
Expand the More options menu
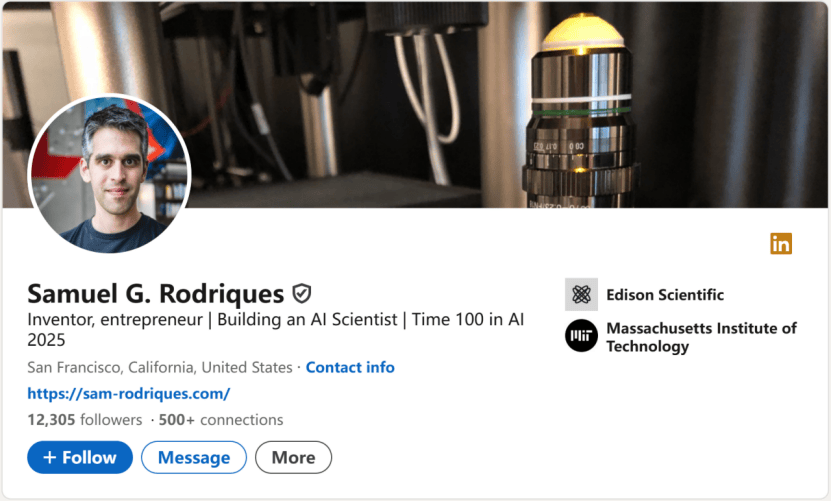point(293,457)
